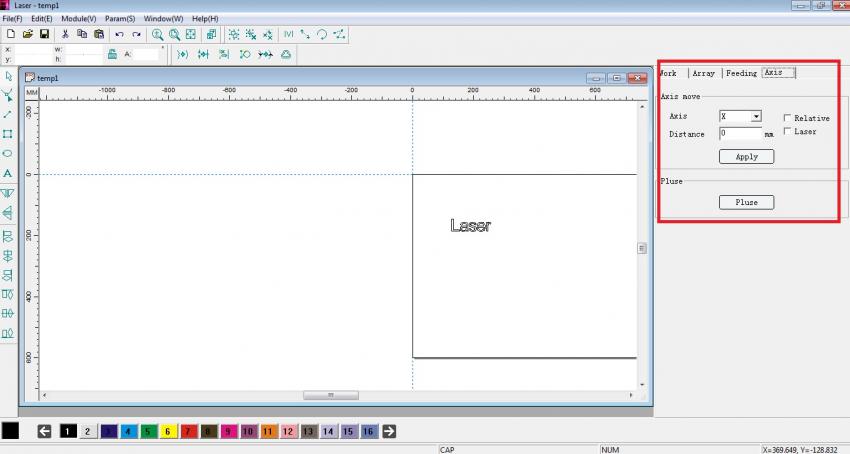Select the Ellipse drawing tool
This screenshot has height=454, width=850.
[8, 153]
